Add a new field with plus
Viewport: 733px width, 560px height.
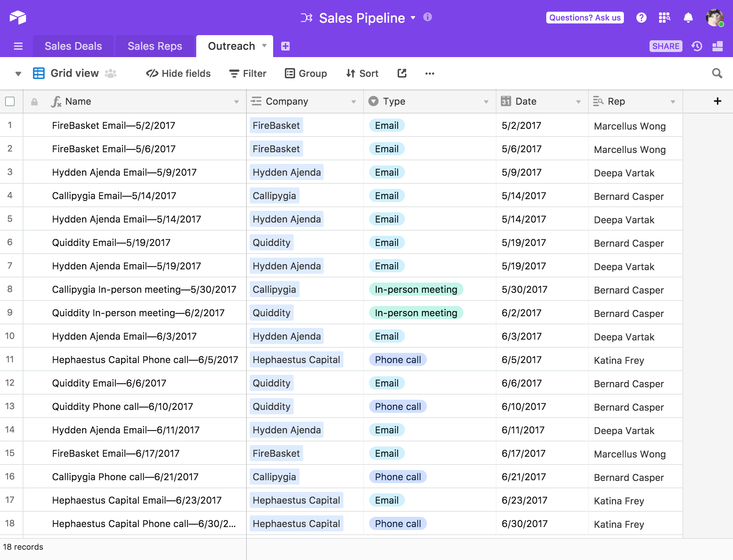(x=718, y=101)
